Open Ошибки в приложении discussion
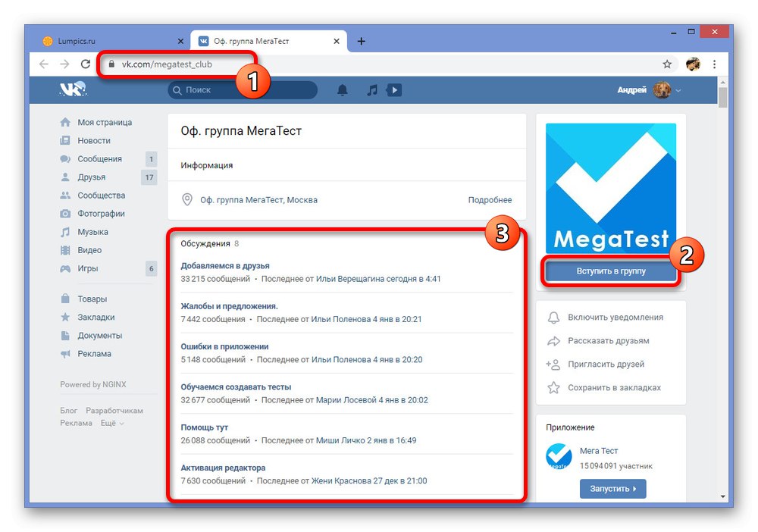The width and height of the screenshot is (758, 532). (x=224, y=346)
